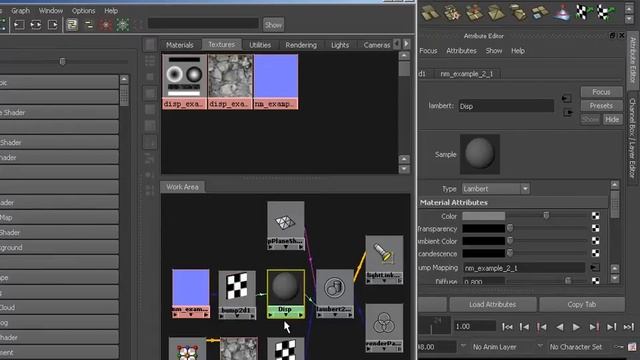Click the first black-and-white checkered shelf icon
The height and width of the screenshot is (360, 640).
click(x=584, y=12)
